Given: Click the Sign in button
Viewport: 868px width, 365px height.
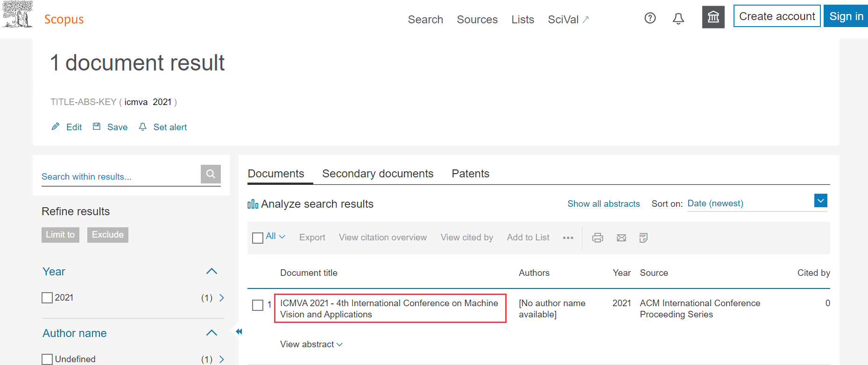Looking at the screenshot, I should click(x=846, y=16).
